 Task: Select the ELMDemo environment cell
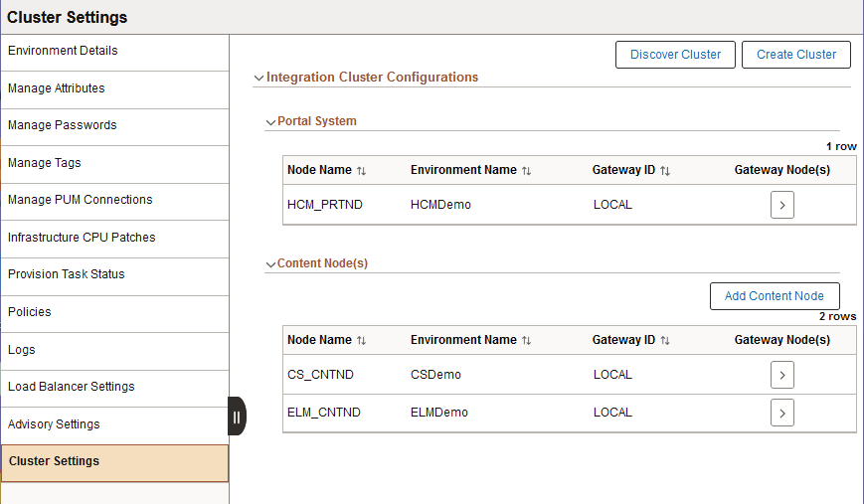pos(438,413)
